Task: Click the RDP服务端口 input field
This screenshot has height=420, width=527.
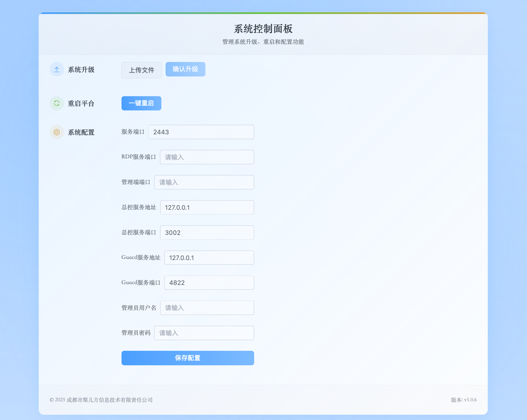Action: point(207,157)
